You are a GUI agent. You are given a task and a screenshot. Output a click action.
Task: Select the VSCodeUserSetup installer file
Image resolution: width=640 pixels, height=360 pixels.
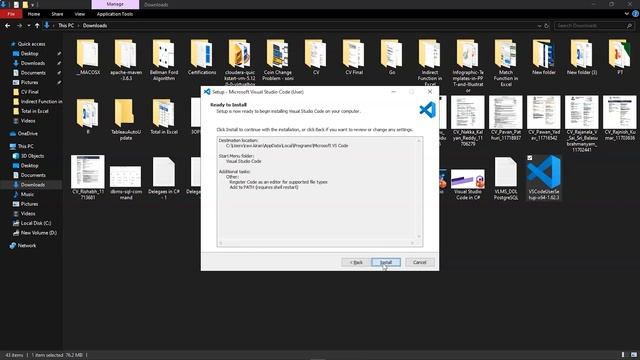point(544,178)
